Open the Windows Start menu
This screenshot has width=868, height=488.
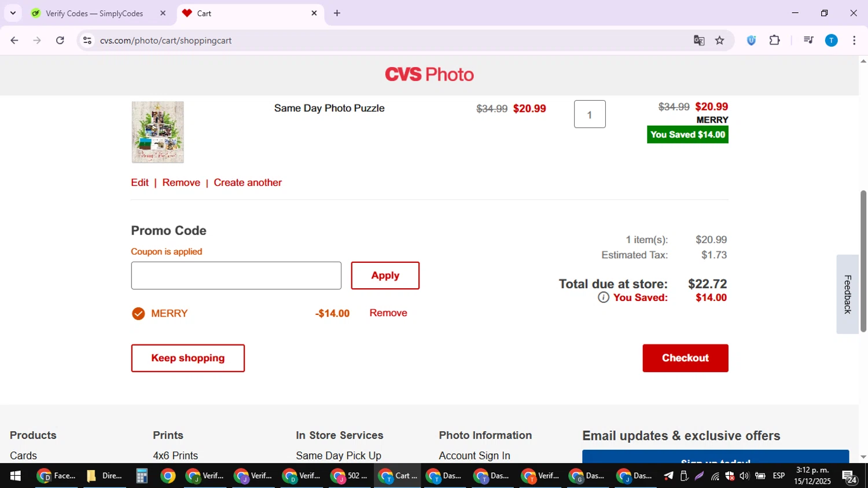coord(16,476)
